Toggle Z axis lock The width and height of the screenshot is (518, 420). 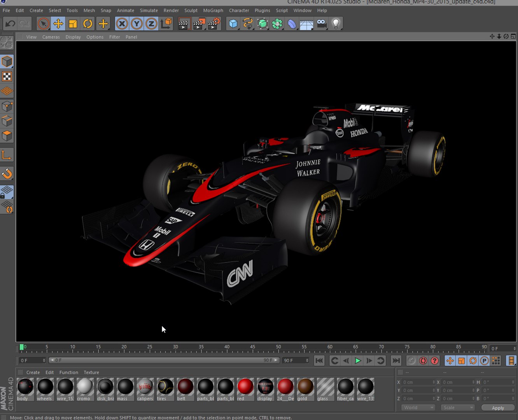click(151, 24)
